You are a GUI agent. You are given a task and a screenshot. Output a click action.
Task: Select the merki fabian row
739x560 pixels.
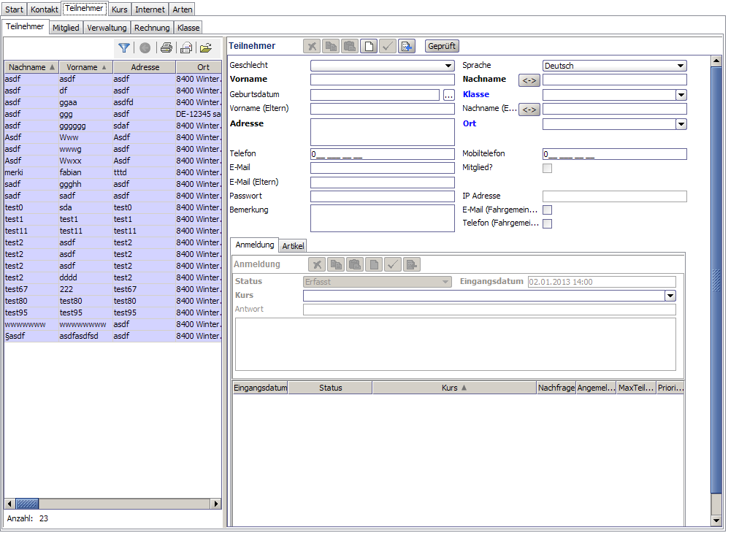(x=112, y=172)
